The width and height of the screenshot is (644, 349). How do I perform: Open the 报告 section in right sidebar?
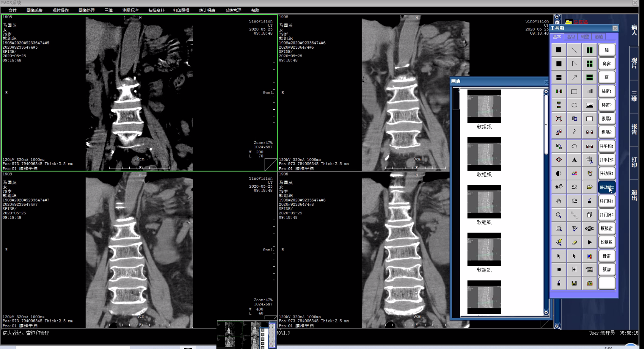[x=634, y=129]
